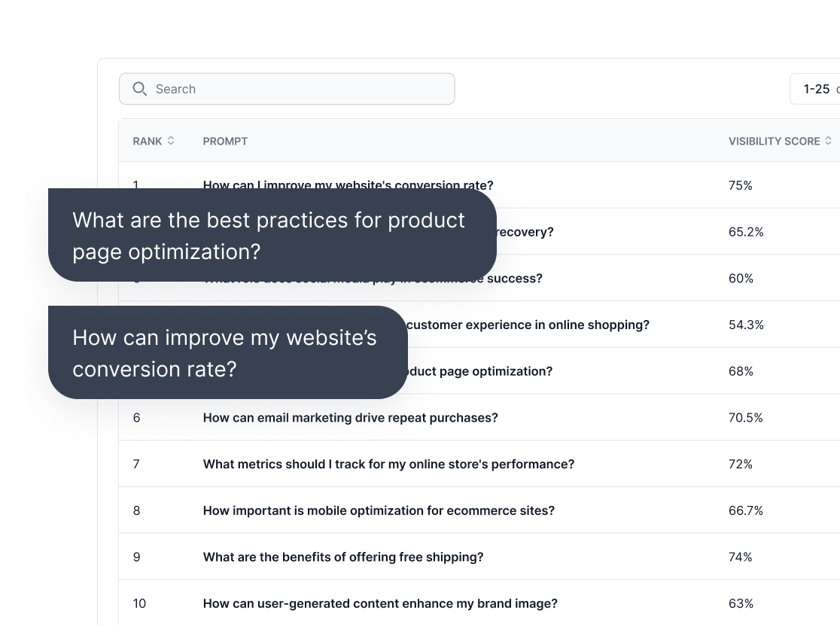Click the 65.2% visibility score

pyautogui.click(x=746, y=232)
